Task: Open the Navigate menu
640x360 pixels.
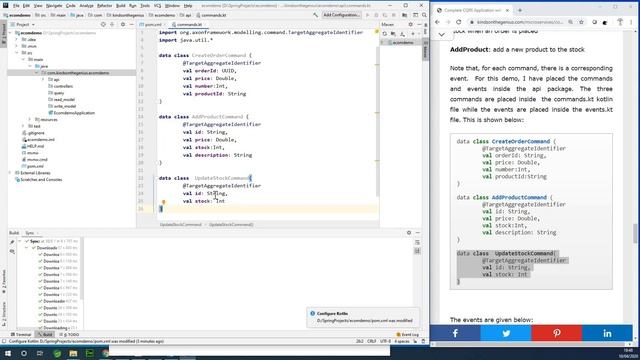Action: pyautogui.click(x=54, y=6)
